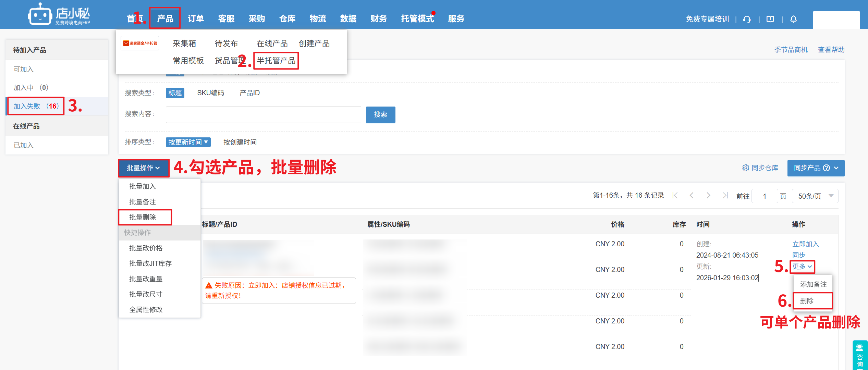Jump to last page arrow
The height and width of the screenshot is (370, 868).
pyautogui.click(x=725, y=196)
